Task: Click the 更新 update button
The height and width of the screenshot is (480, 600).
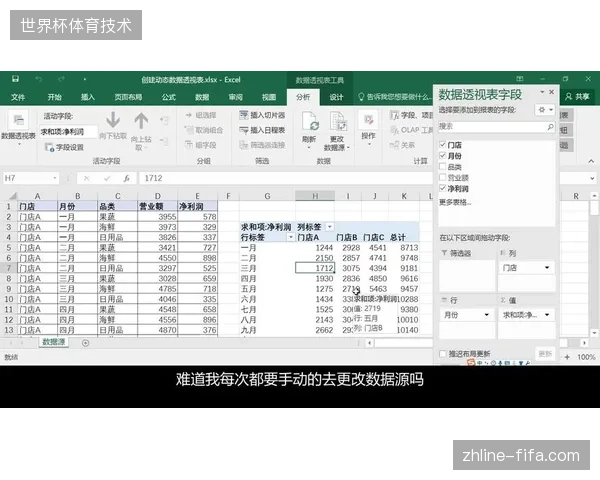Action: pyautogui.click(x=545, y=354)
